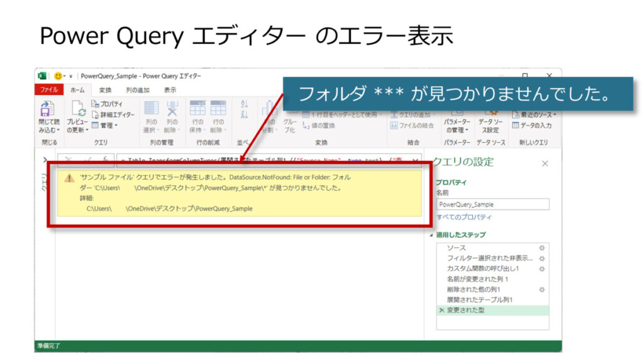The height and width of the screenshot is (362, 644).
Task: Open the 列の追加 ribbon tab
Action: pos(138,90)
